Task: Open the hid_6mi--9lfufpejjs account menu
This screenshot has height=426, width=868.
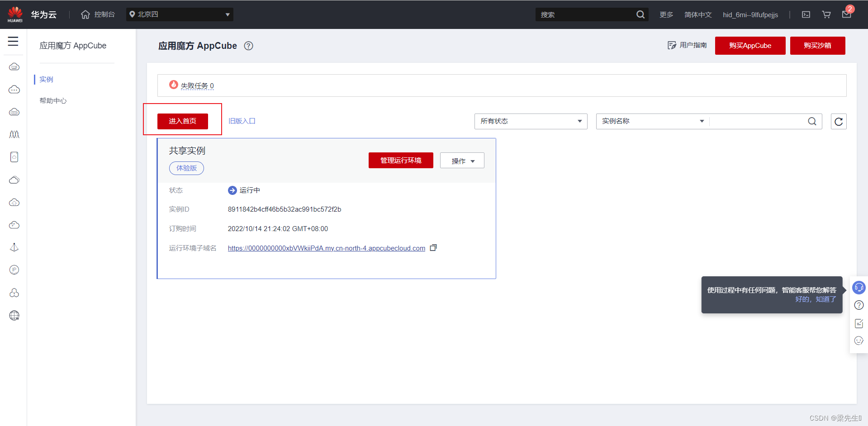Action: pos(750,14)
